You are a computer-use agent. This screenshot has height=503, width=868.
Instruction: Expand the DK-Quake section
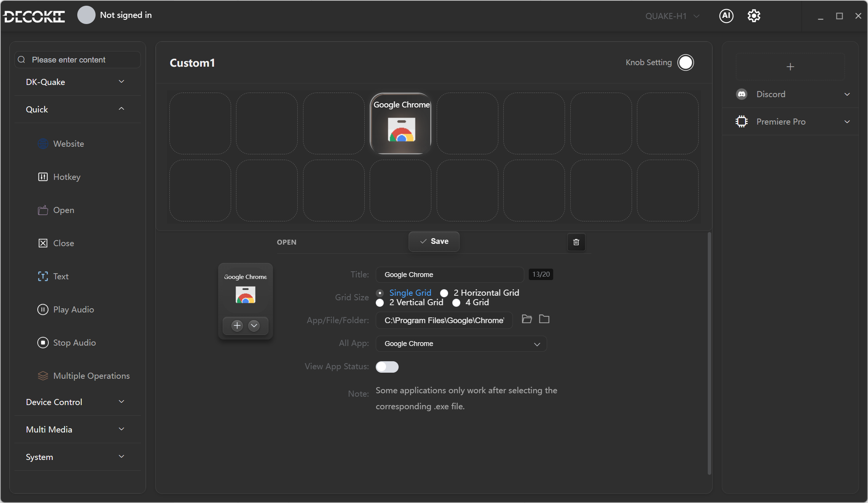pos(78,82)
